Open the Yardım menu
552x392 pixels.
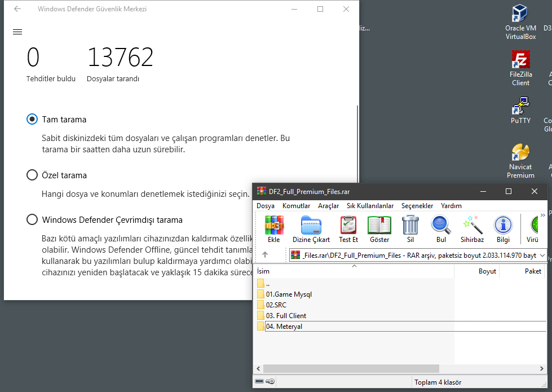[x=451, y=206]
